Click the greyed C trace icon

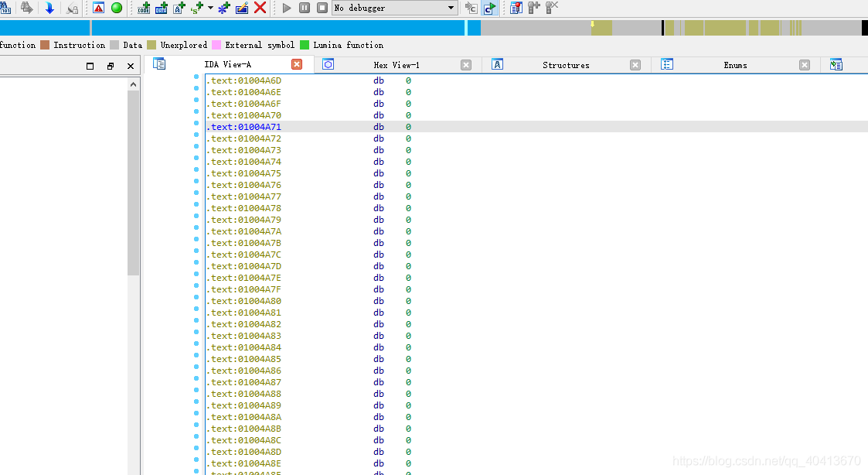[x=471, y=8]
